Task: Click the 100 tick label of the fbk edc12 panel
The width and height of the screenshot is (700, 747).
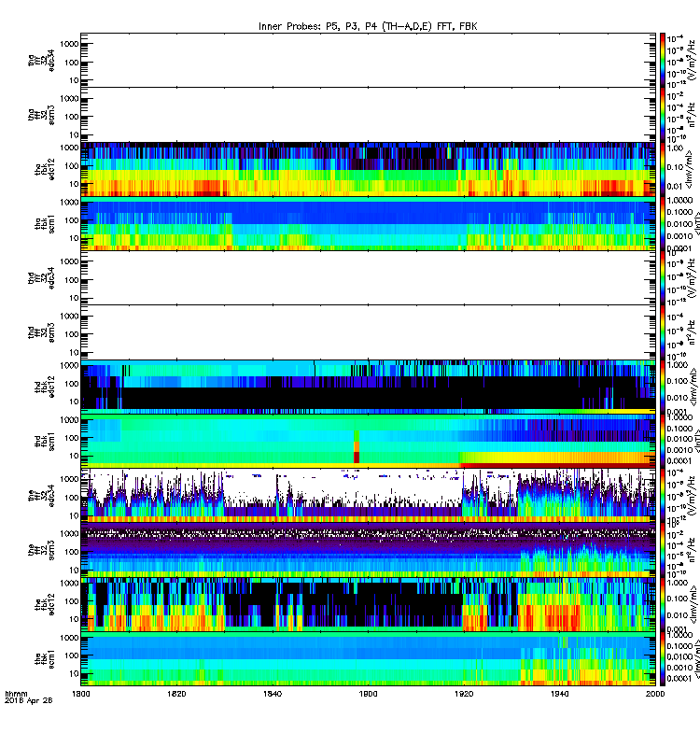Action: (72, 601)
